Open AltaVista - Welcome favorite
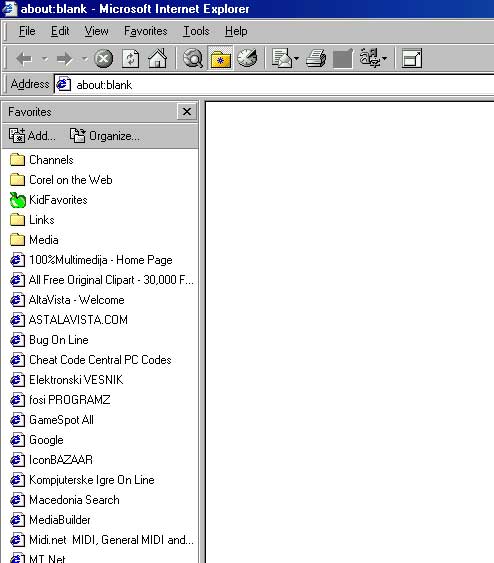Viewport: 494px width, 563px height. pyautogui.click(x=67, y=300)
